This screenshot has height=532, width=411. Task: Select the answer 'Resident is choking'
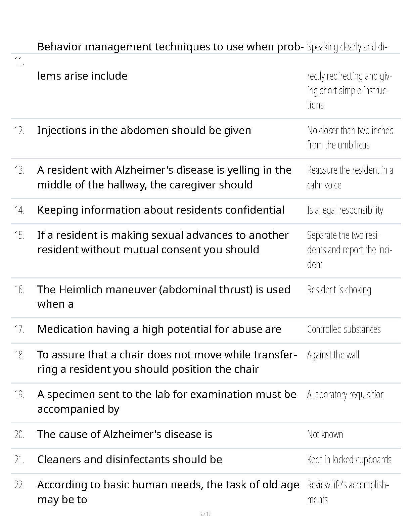click(339, 290)
